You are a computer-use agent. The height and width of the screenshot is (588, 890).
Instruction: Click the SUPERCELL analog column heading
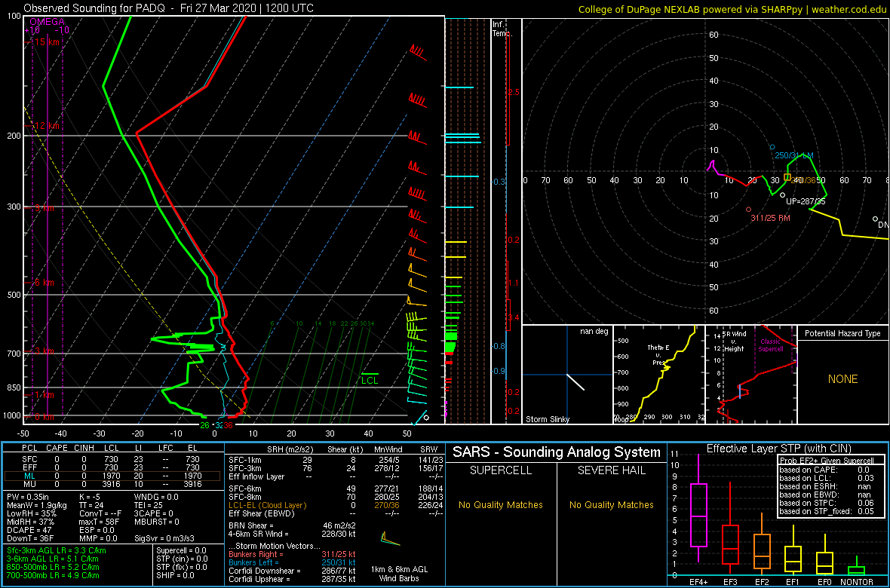pos(500,471)
